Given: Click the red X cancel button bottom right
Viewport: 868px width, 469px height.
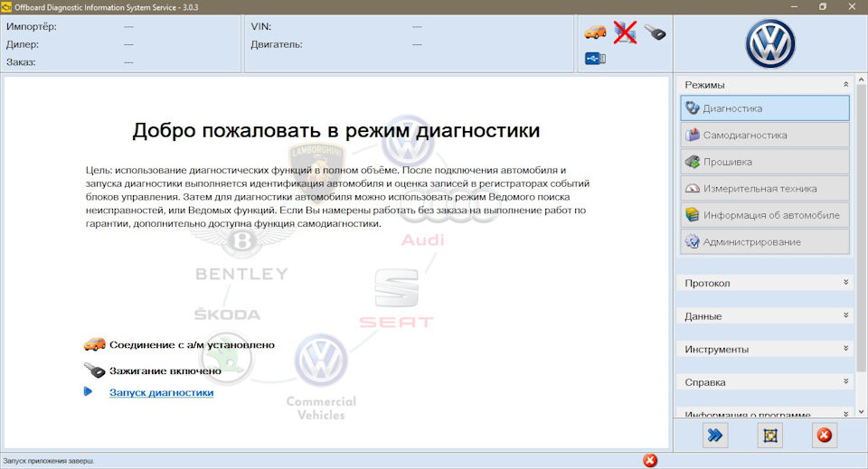Looking at the screenshot, I should pyautogui.click(x=825, y=436).
